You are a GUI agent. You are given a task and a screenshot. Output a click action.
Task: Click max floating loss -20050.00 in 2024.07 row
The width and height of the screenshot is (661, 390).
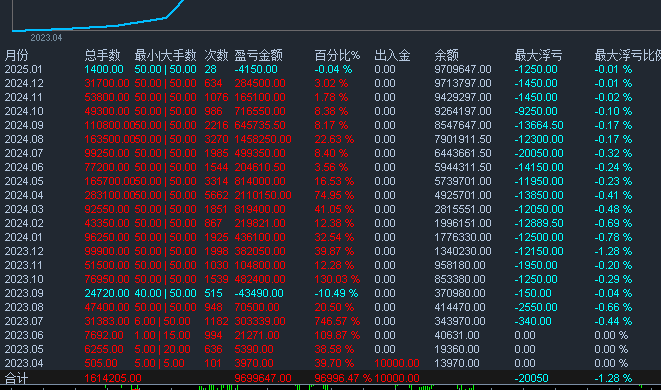click(539, 153)
